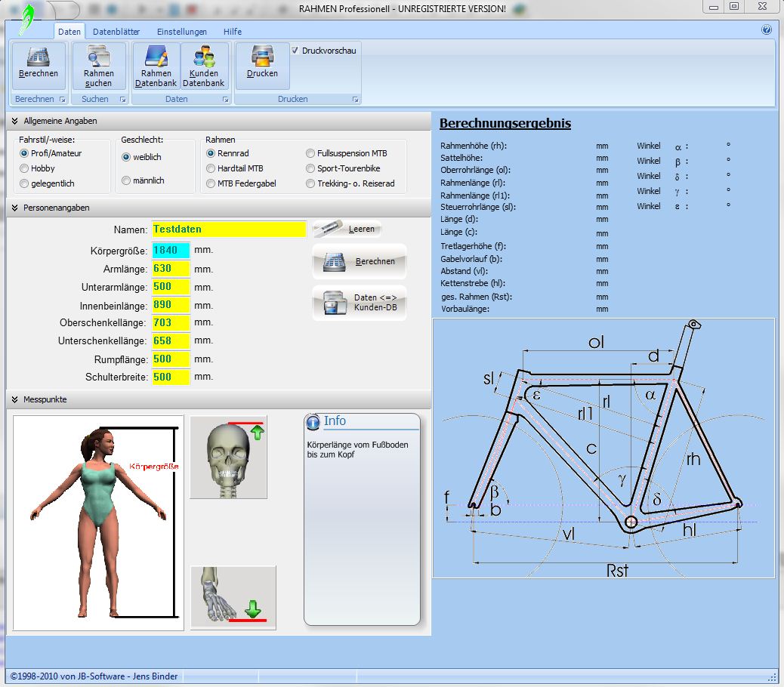Viewport: 784px width, 687px height.
Task: Collapse the Messpunkte section
Action: 14,399
